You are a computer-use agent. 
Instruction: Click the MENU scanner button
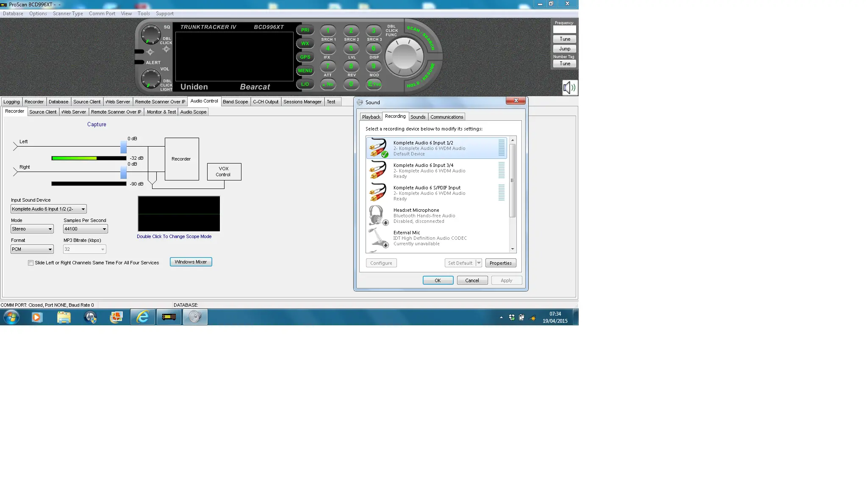click(x=305, y=71)
